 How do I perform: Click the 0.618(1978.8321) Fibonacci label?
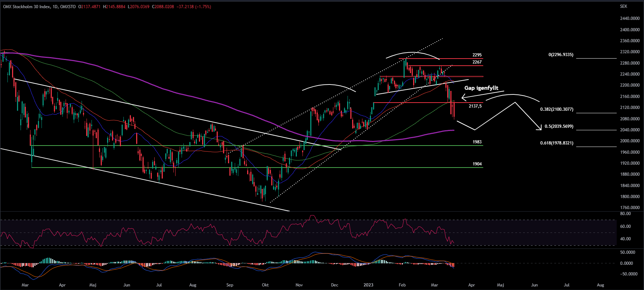[x=556, y=143]
